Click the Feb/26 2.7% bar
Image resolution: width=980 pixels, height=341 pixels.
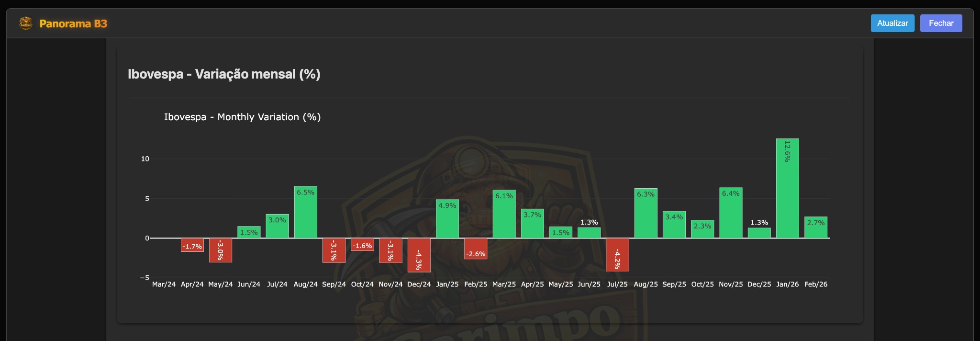pos(815,227)
